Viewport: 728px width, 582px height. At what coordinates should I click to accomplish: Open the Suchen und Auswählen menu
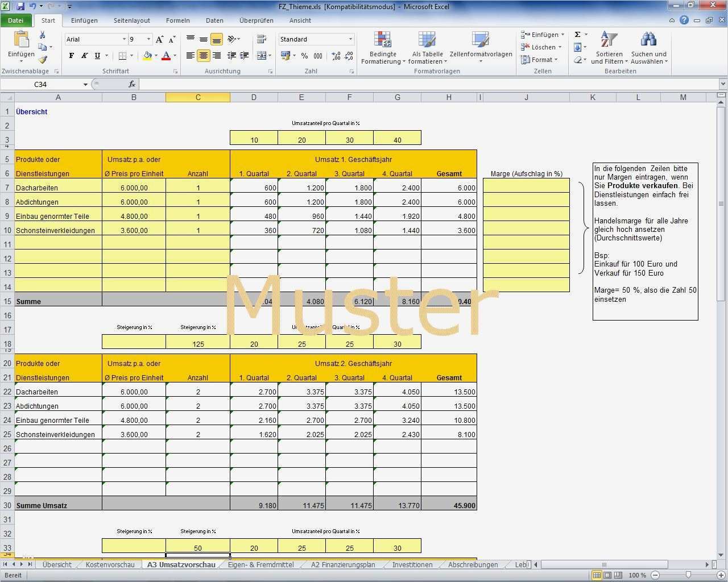(x=649, y=48)
